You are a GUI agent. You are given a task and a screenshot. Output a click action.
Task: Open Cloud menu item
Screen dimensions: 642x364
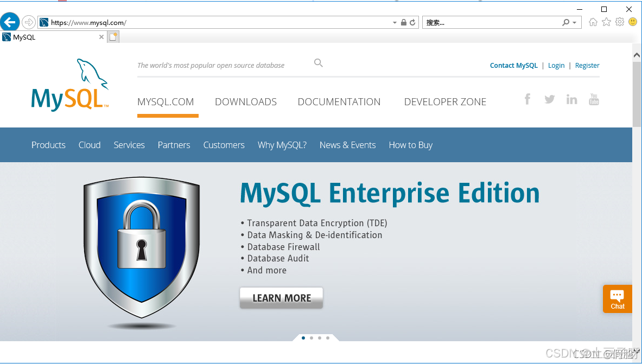coord(90,145)
